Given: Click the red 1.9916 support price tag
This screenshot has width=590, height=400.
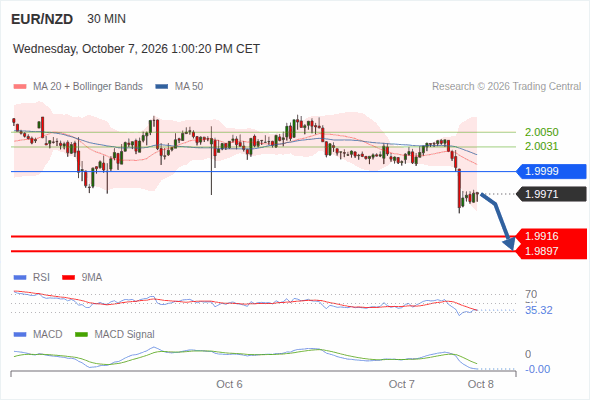Looking at the screenshot, I should 551,236.
